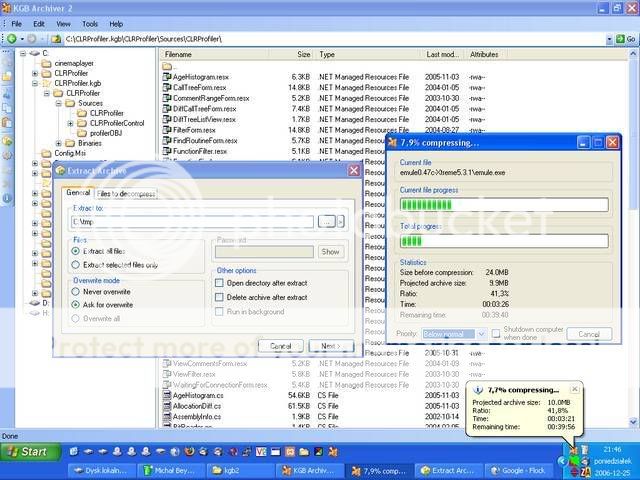640x480 pixels.
Task: Click the Extract to path field
Action: (192, 222)
